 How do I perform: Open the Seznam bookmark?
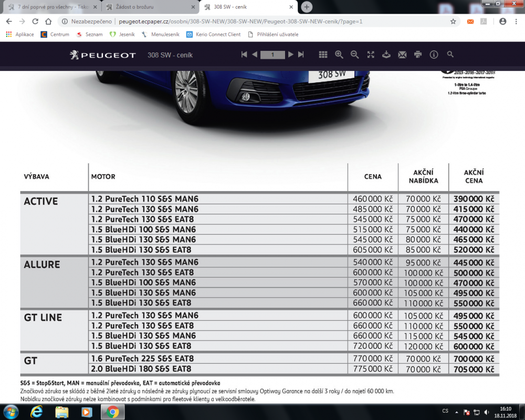89,35
